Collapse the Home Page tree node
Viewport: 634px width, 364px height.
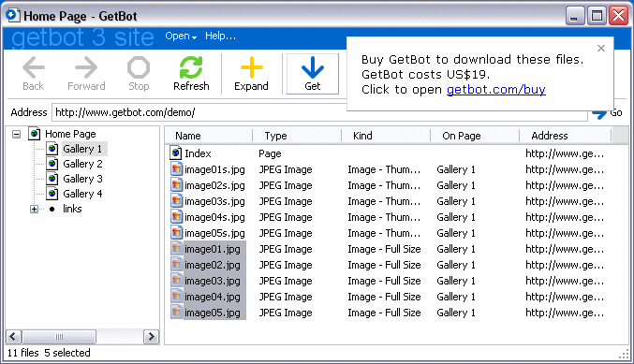[16, 134]
